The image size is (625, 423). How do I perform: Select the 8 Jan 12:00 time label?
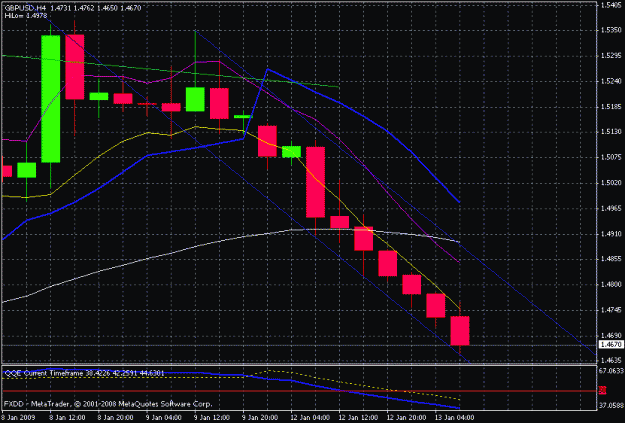pyautogui.click(x=67, y=417)
